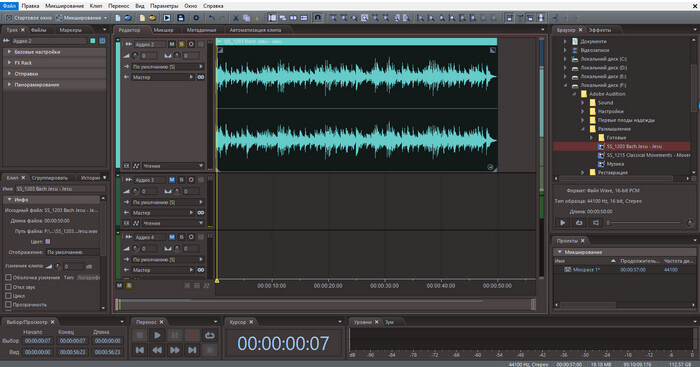Image resolution: width=700 pixels, height=367 pixels.
Task: Enable the Оболочка усиления checkbox
Action: [8, 277]
